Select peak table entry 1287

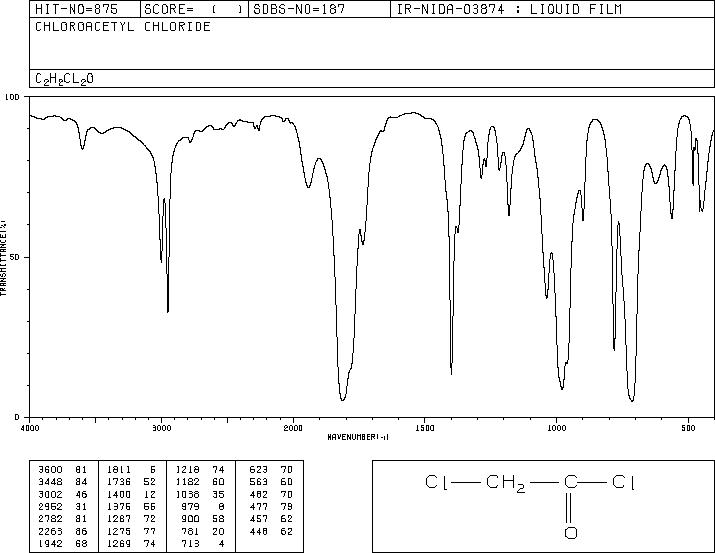119,519
